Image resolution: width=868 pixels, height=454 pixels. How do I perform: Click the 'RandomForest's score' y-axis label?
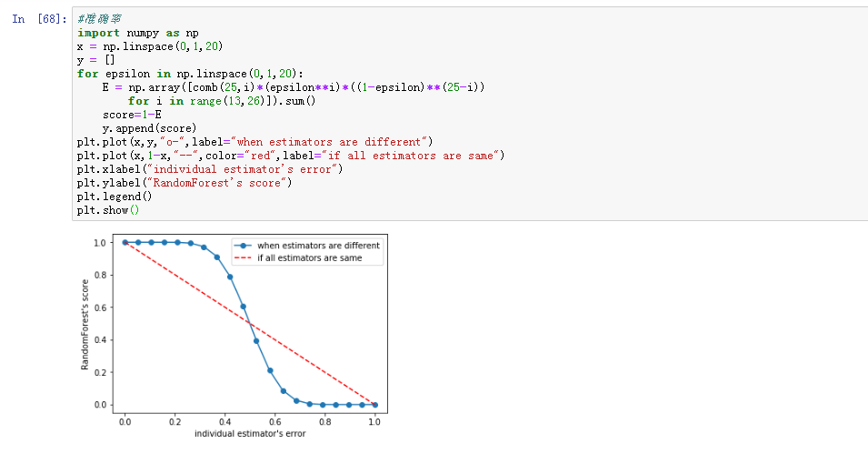(85, 324)
